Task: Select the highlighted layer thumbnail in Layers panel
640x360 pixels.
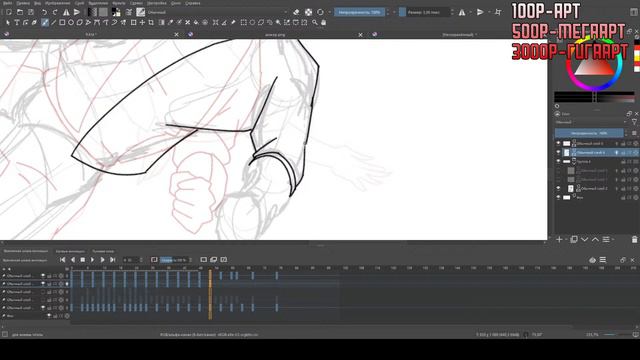Action: 567,152
